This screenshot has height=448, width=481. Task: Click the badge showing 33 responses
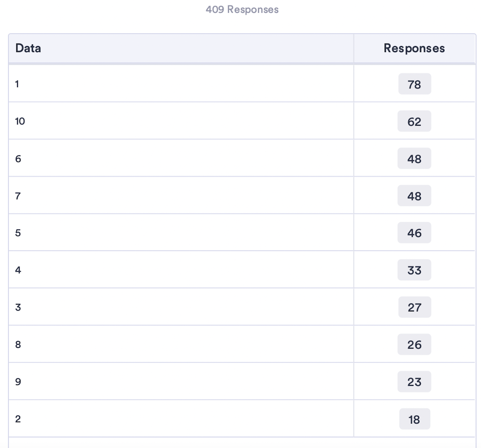pyautogui.click(x=414, y=270)
